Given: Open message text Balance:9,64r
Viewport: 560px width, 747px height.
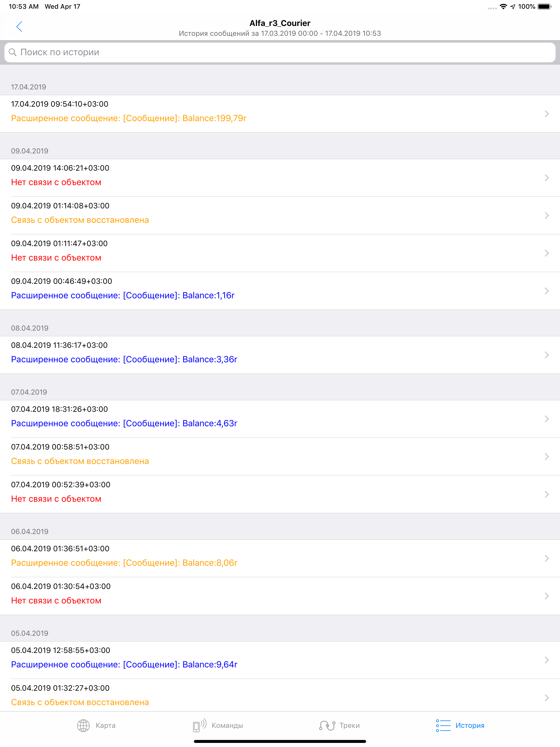Looking at the screenshot, I should point(124,665).
